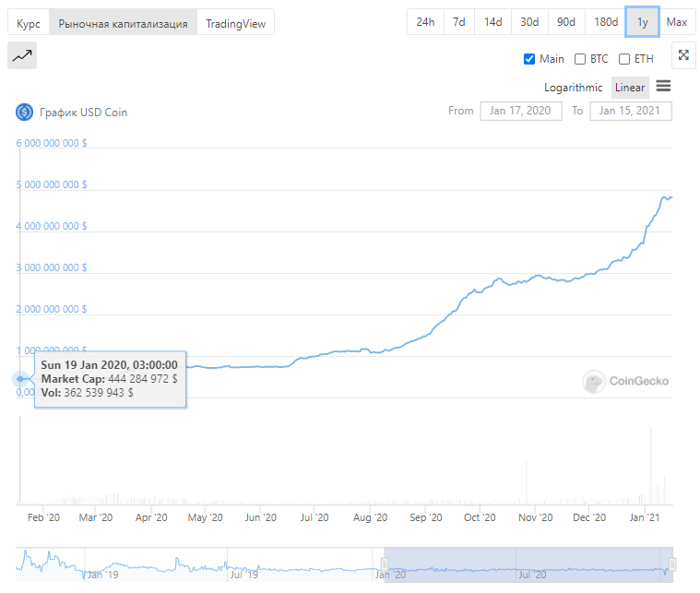Choose the 14d time range
This screenshot has width=700, height=593.
[492, 22]
